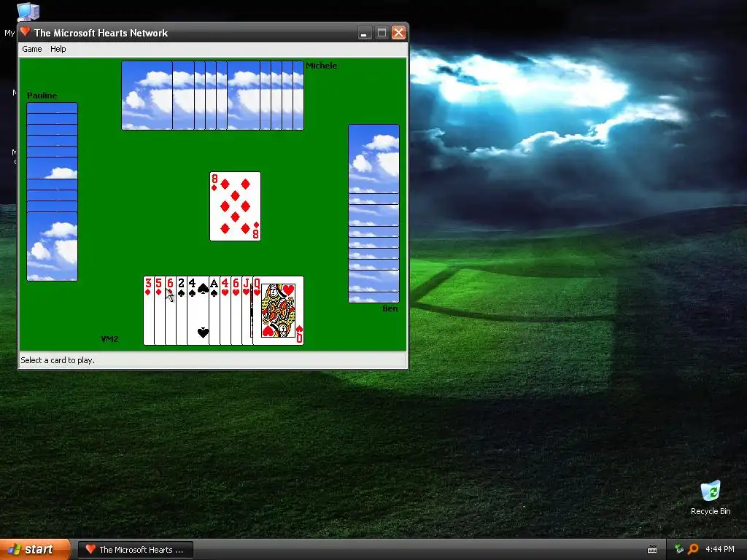Click the Michele player name
The width and height of the screenshot is (747, 560).
pyautogui.click(x=321, y=66)
